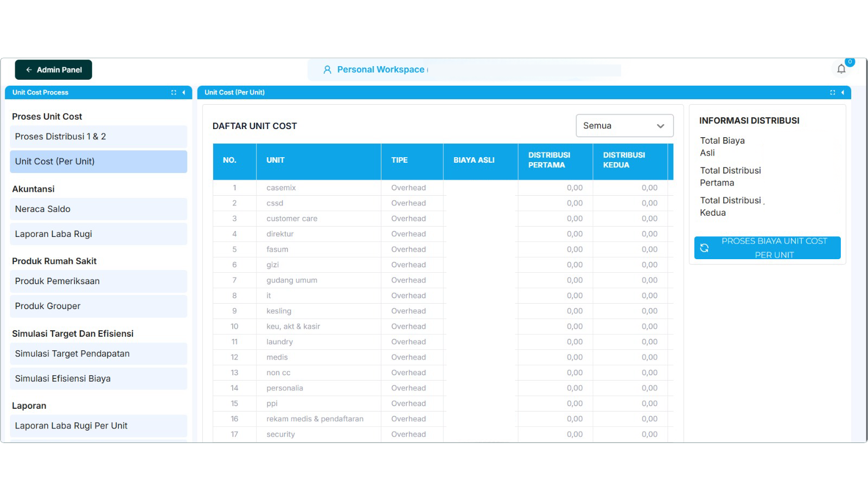The width and height of the screenshot is (868, 488).
Task: Open Laporan Laba Rugi menu
Action: [98, 234]
